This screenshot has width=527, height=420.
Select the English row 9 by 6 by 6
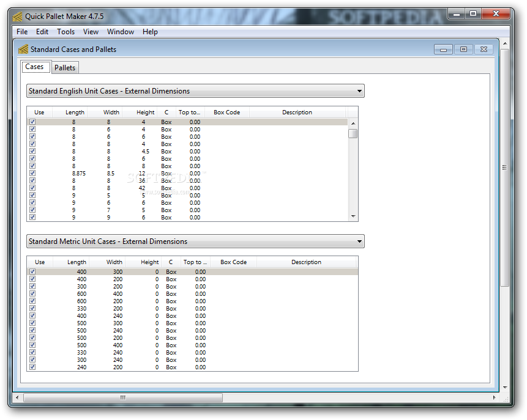pos(187,203)
